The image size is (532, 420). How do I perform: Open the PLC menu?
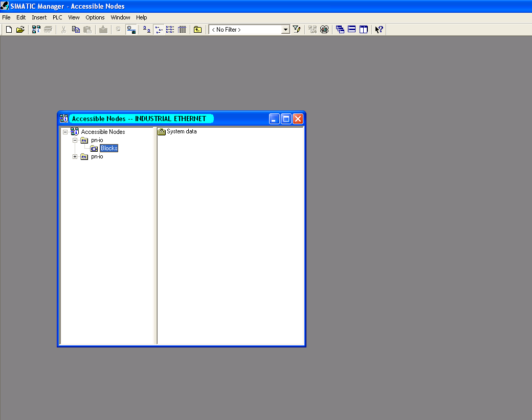(57, 17)
